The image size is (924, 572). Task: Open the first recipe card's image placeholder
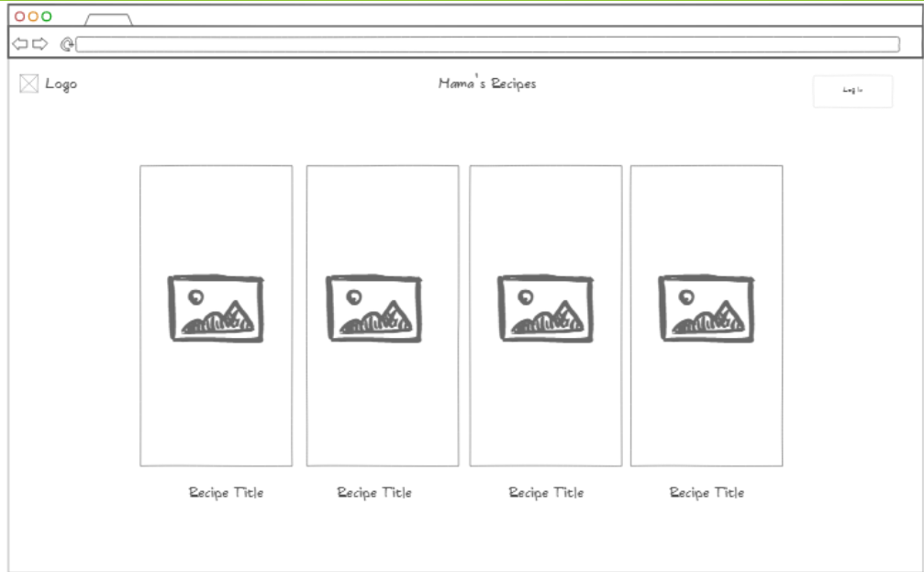(217, 308)
